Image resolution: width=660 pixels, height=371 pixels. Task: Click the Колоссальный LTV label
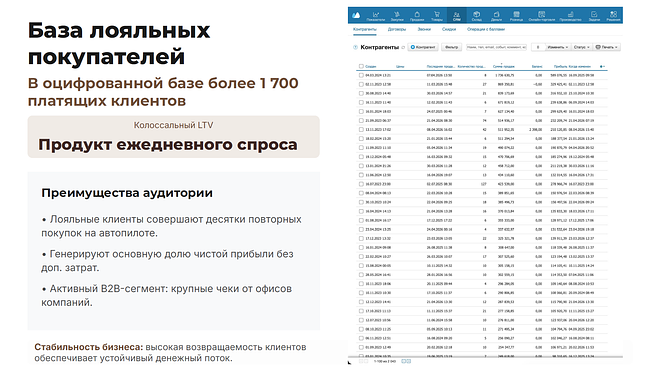173,125
